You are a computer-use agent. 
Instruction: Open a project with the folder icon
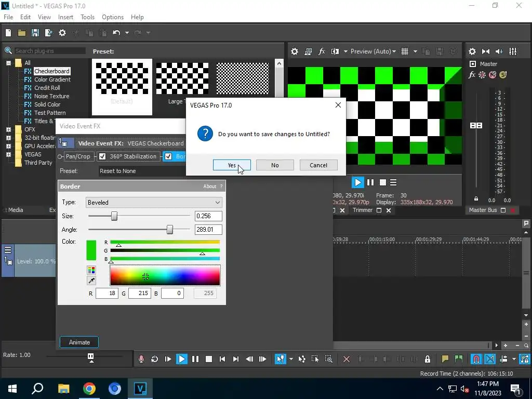[x=22, y=33]
